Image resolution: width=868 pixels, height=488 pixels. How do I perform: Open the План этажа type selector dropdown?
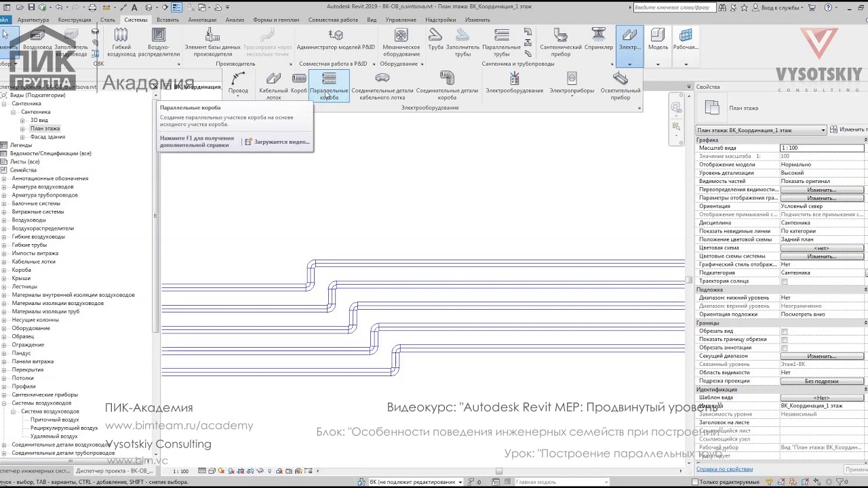(x=762, y=130)
